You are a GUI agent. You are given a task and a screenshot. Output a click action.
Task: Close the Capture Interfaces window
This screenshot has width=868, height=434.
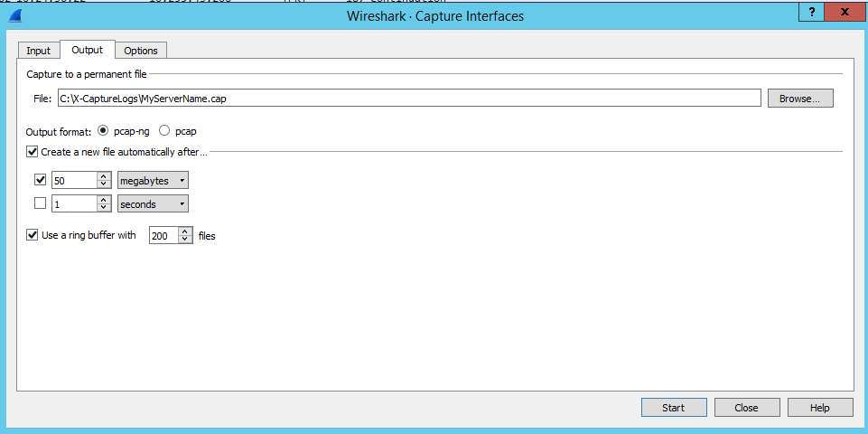845,13
